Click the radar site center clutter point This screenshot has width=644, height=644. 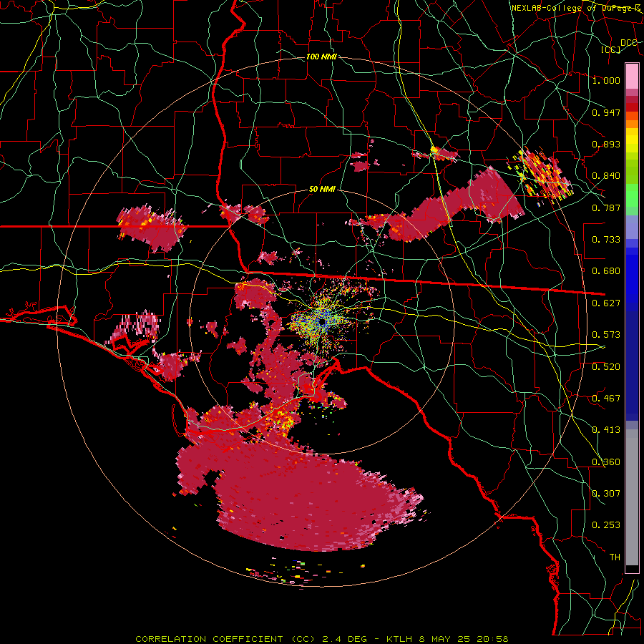321,322
